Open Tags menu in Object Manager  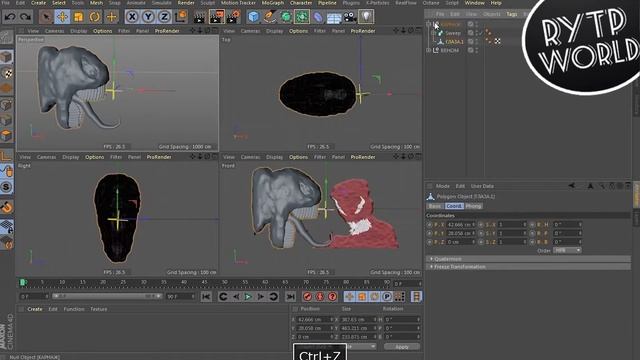pos(512,14)
